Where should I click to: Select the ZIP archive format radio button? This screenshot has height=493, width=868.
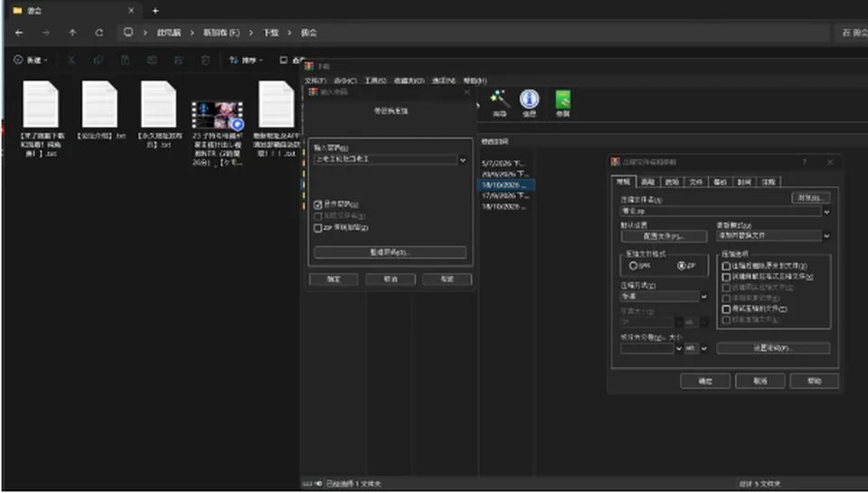[x=682, y=266]
